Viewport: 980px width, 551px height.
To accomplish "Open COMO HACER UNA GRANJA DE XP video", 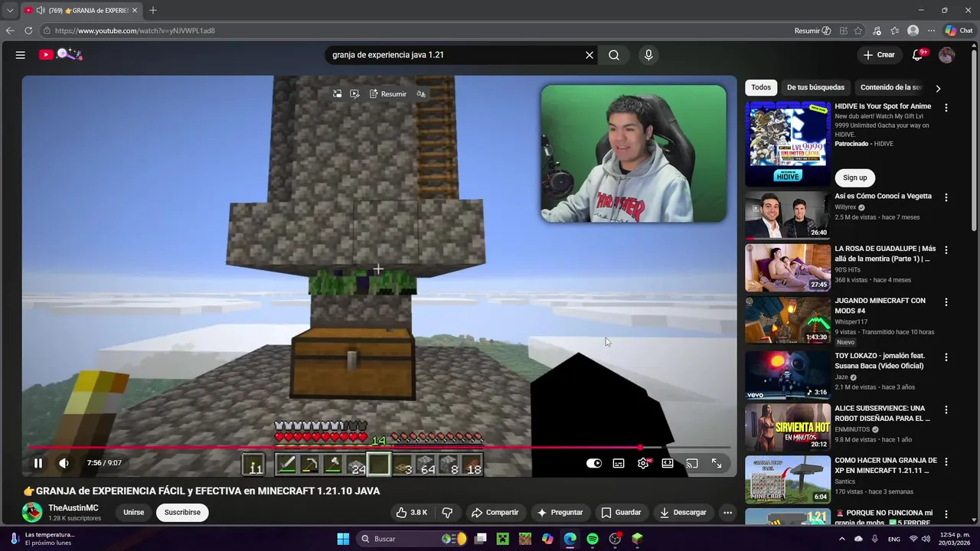I will [886, 465].
